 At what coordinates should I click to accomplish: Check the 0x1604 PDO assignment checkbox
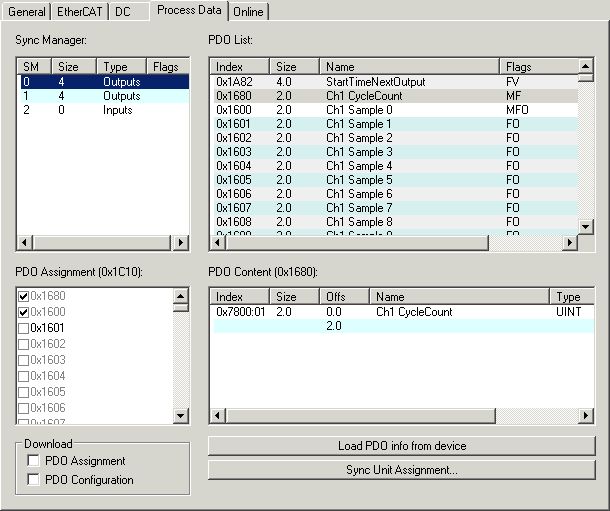pos(24,376)
